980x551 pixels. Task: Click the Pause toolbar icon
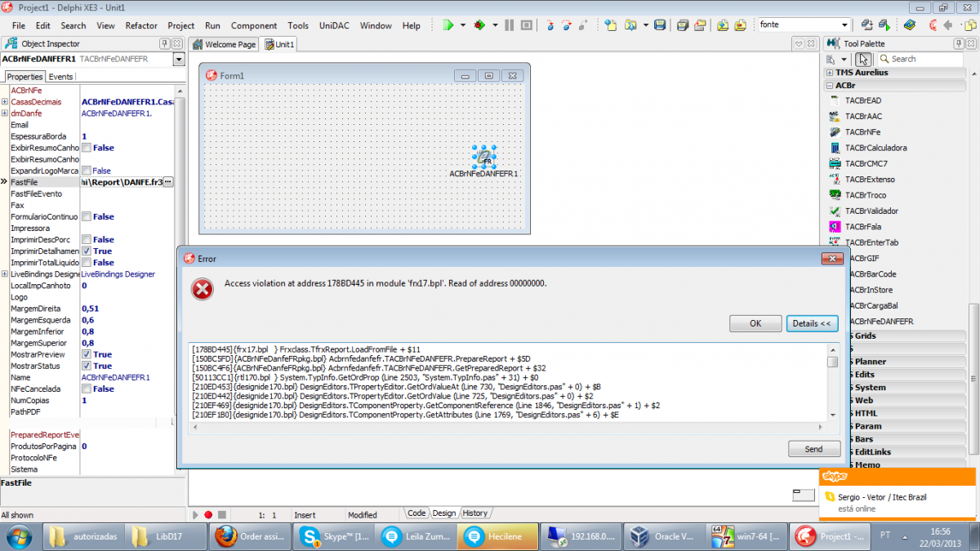click(x=510, y=25)
